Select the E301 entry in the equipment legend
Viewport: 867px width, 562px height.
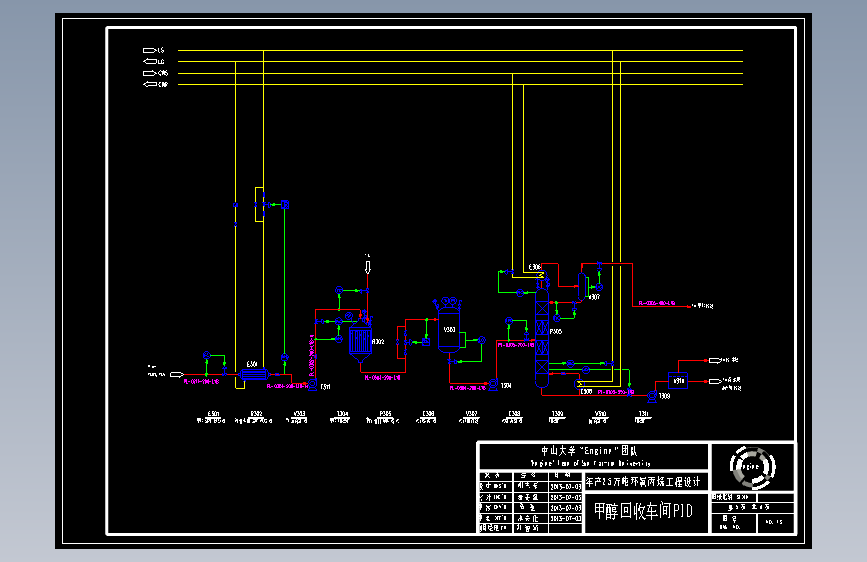point(212,417)
